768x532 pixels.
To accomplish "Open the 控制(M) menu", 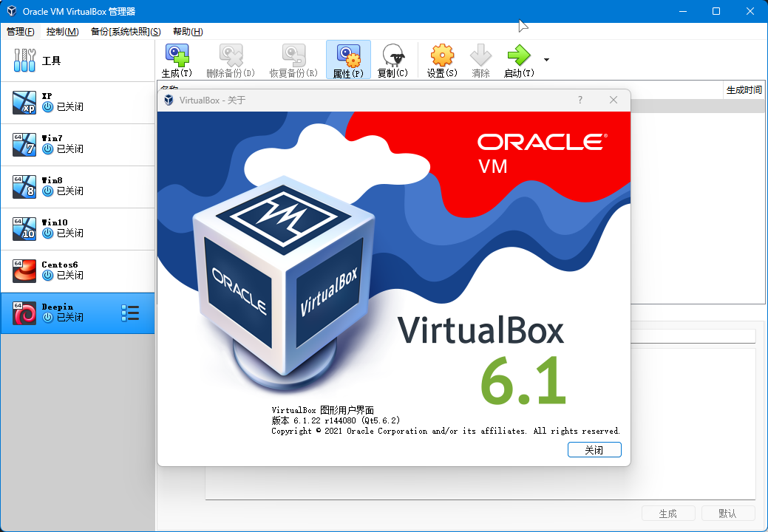I will point(63,31).
